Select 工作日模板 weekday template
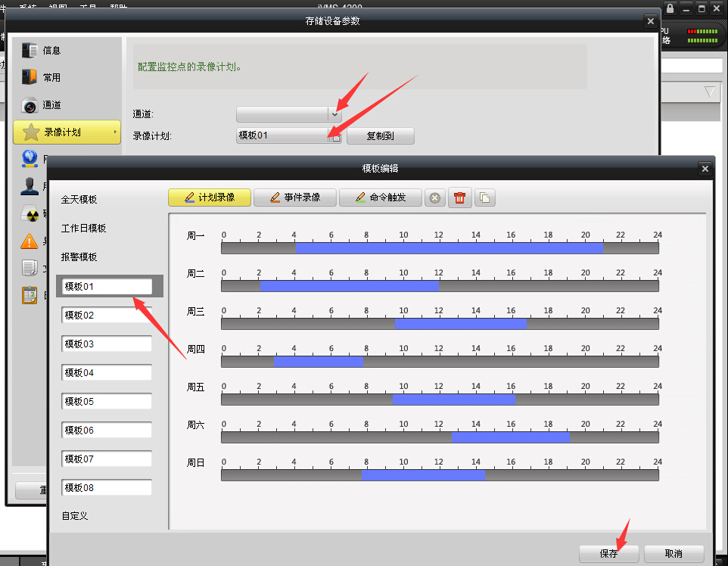The width and height of the screenshot is (728, 566). coord(83,229)
